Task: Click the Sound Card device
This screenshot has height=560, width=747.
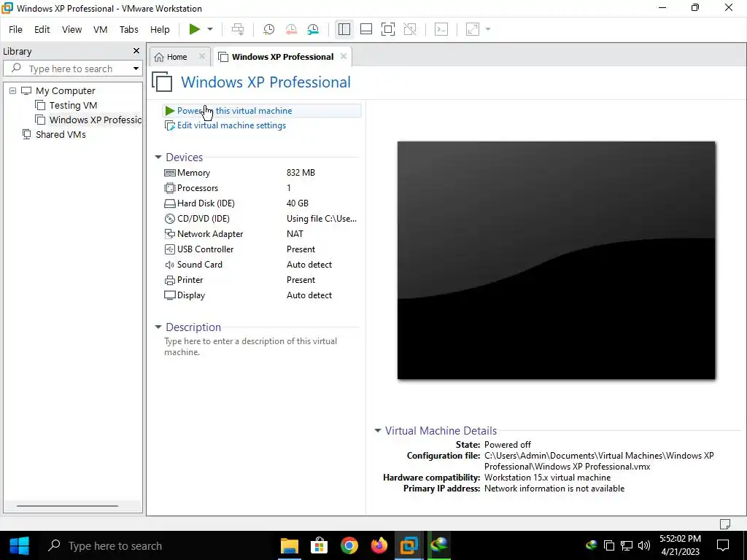Action: click(x=260, y=264)
